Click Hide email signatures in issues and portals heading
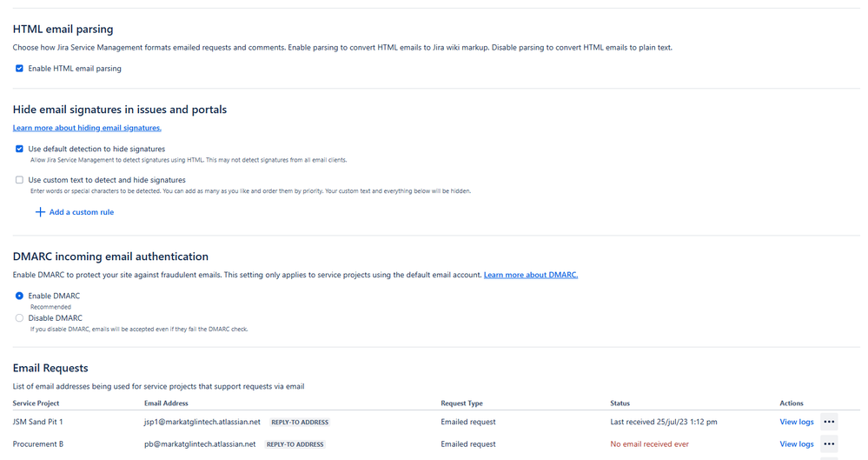This screenshot has height=460, width=868. click(120, 110)
